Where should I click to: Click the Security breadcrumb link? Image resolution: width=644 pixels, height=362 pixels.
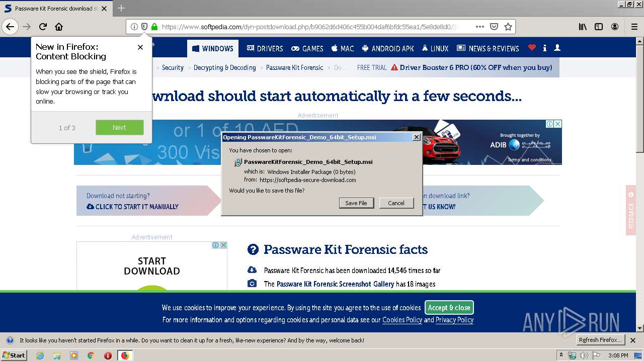pos(173,67)
